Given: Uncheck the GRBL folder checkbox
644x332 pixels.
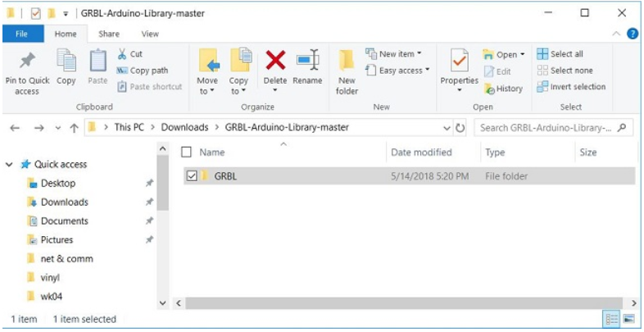Looking at the screenshot, I should click(192, 176).
